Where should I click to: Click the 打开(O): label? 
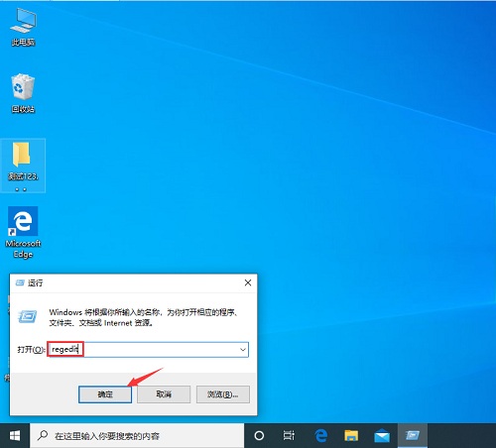pos(31,350)
